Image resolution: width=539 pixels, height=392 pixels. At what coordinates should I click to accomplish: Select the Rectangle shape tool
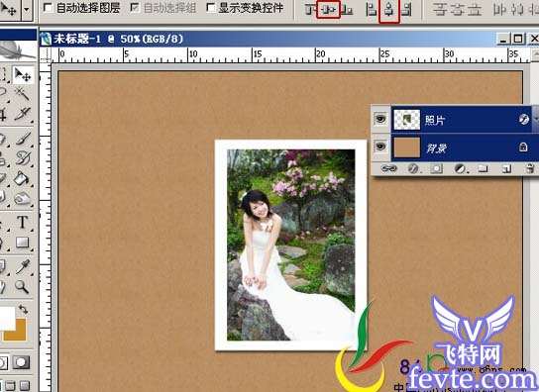click(23, 243)
